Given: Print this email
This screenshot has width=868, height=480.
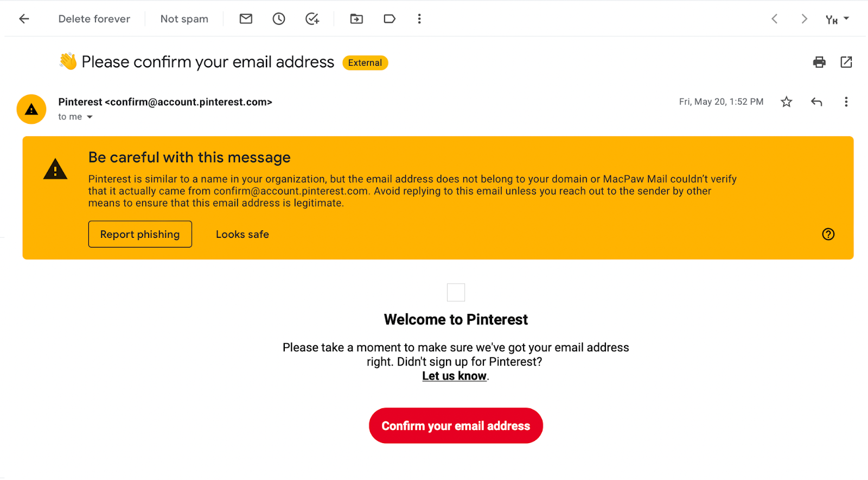Looking at the screenshot, I should (819, 62).
